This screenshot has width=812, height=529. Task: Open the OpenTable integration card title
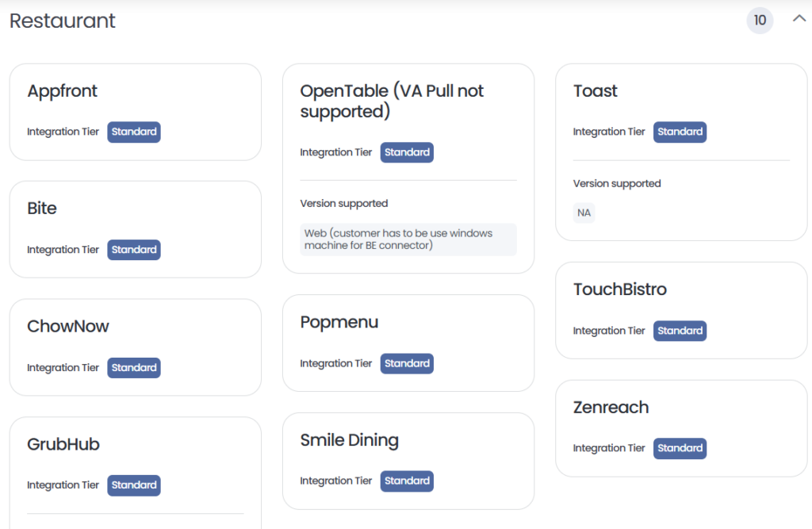coord(392,102)
